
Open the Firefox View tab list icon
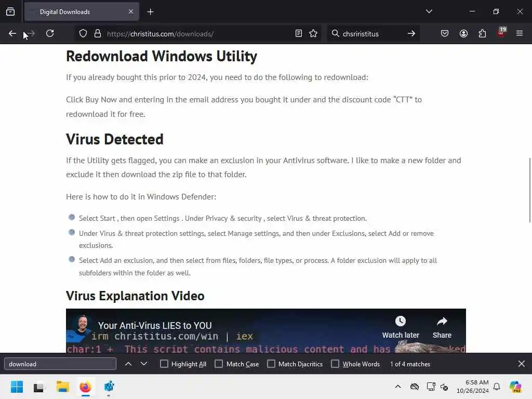10,12
